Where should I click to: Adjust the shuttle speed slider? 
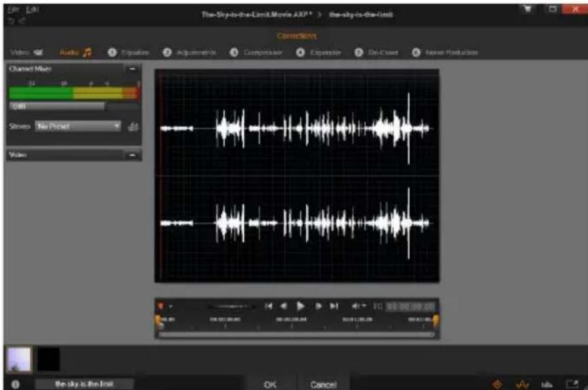[x=231, y=306]
